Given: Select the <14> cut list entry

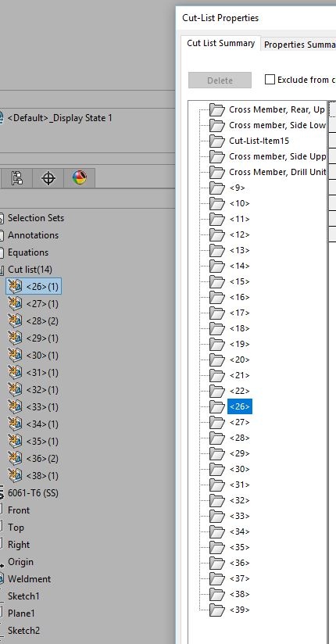Looking at the screenshot, I should tap(239, 266).
